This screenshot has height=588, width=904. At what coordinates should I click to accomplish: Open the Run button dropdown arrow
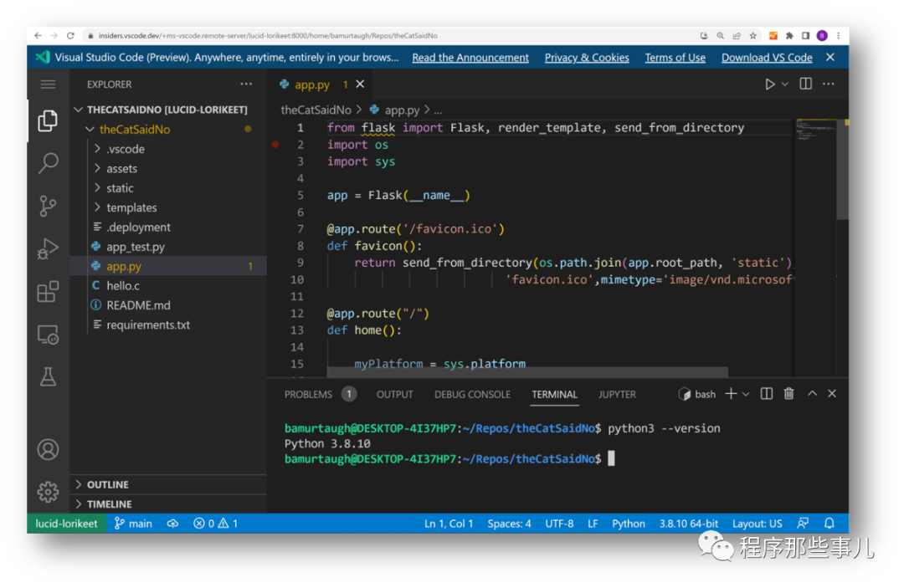coord(784,84)
